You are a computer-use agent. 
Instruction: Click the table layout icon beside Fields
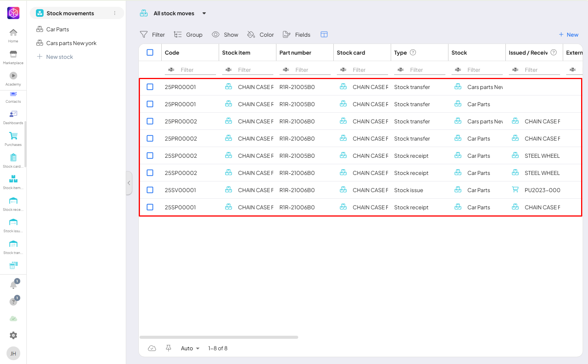coord(324,34)
